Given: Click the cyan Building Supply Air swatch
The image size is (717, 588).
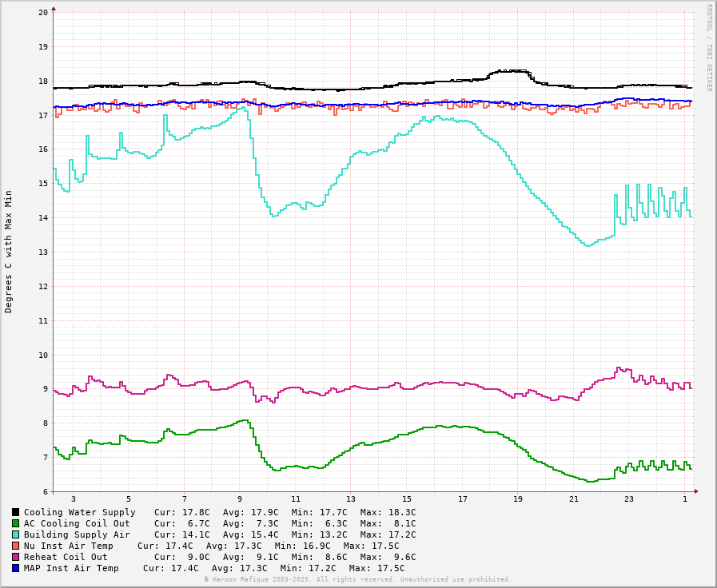Looking at the screenshot, I should pyautogui.click(x=16, y=534).
